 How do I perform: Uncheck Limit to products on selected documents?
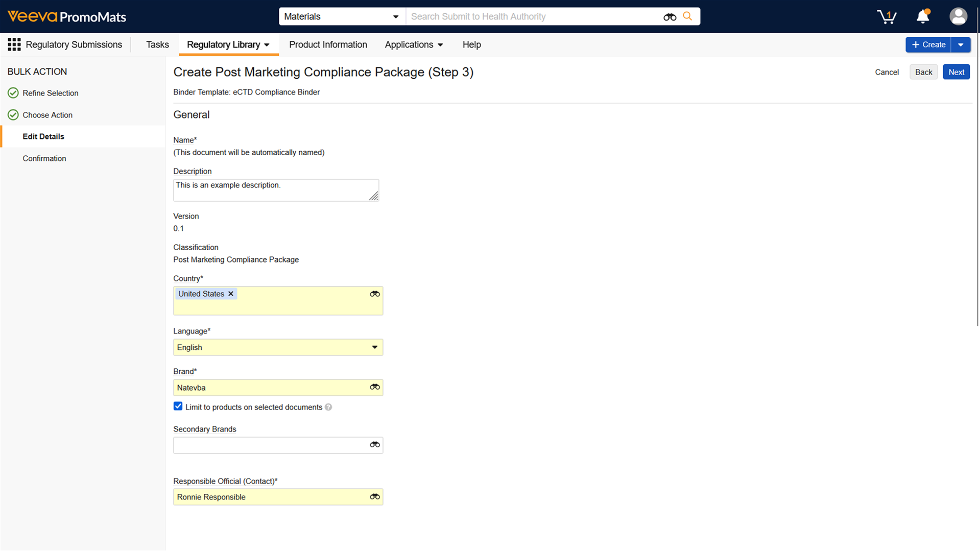pos(178,406)
